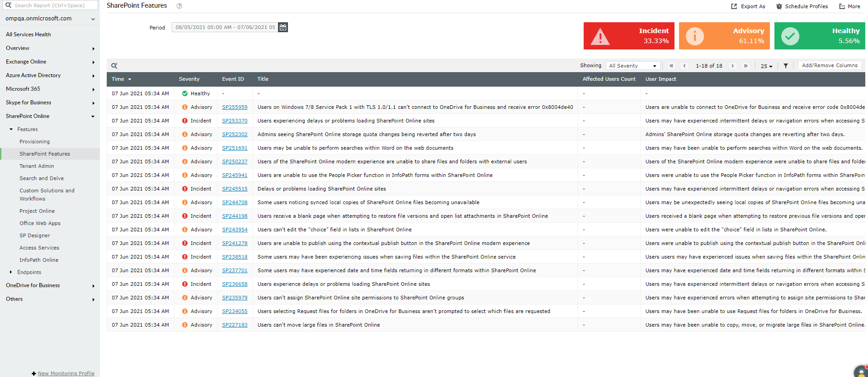Select Tenant Admin in the sidebar

[x=37, y=166]
